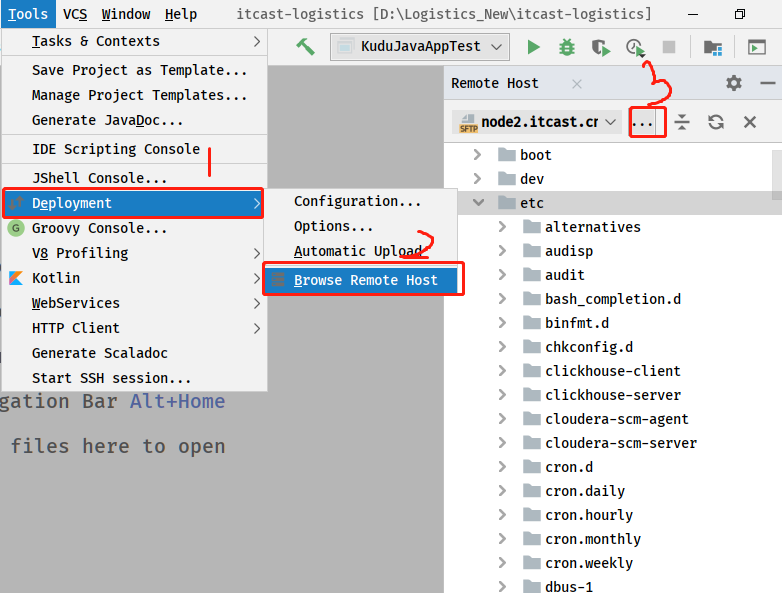
Task: Open the Tools menu
Action: pyautogui.click(x=28, y=14)
